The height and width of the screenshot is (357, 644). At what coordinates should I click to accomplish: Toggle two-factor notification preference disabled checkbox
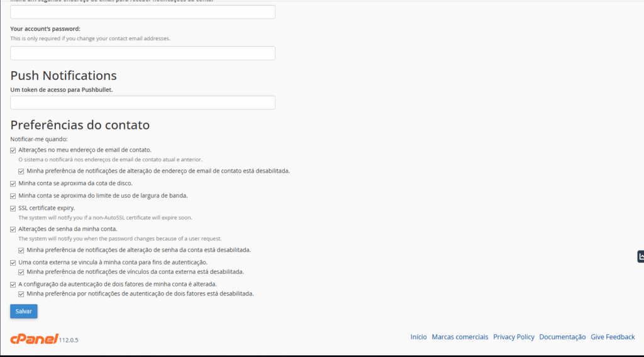click(x=21, y=294)
